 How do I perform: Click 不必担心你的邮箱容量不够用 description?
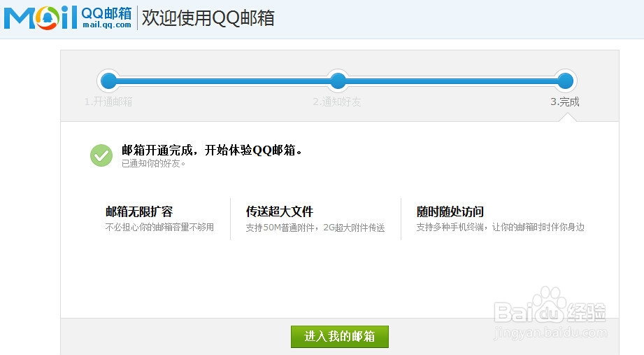(159, 227)
